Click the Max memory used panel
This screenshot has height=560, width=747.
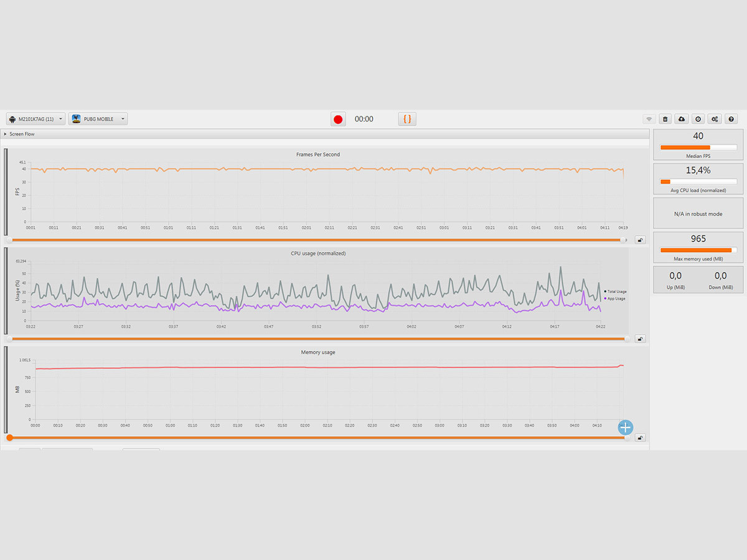698,247
